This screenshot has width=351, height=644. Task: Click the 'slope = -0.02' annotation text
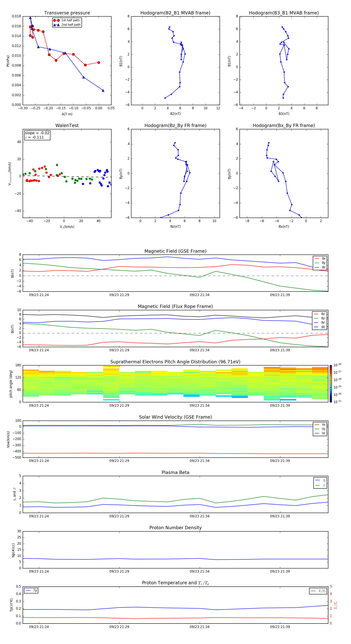37,133
